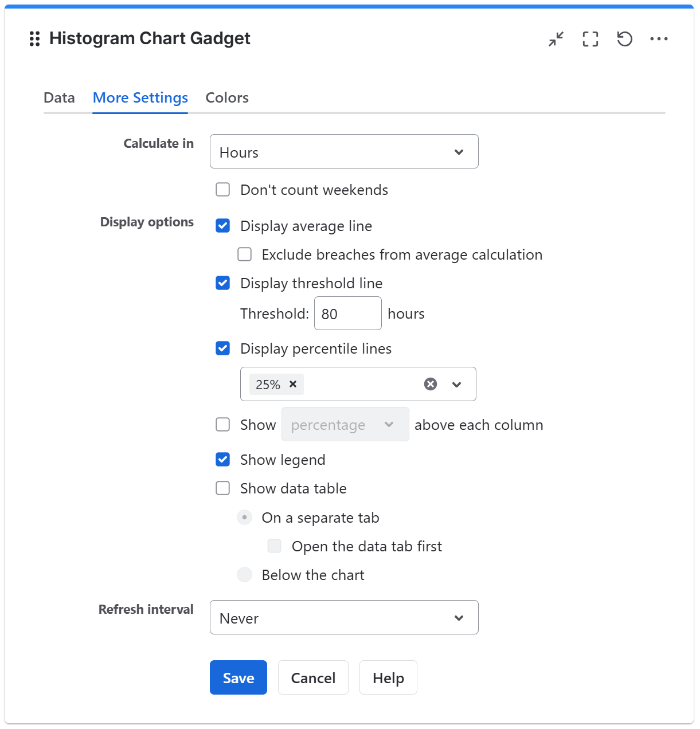Uncheck Display average line
This screenshot has height=729, width=700.
pyautogui.click(x=223, y=226)
